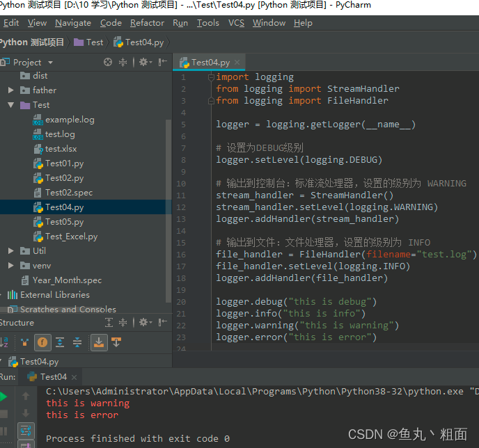
Task: Click Structure collapse-all toolbar icon
Action: [x=77, y=342]
